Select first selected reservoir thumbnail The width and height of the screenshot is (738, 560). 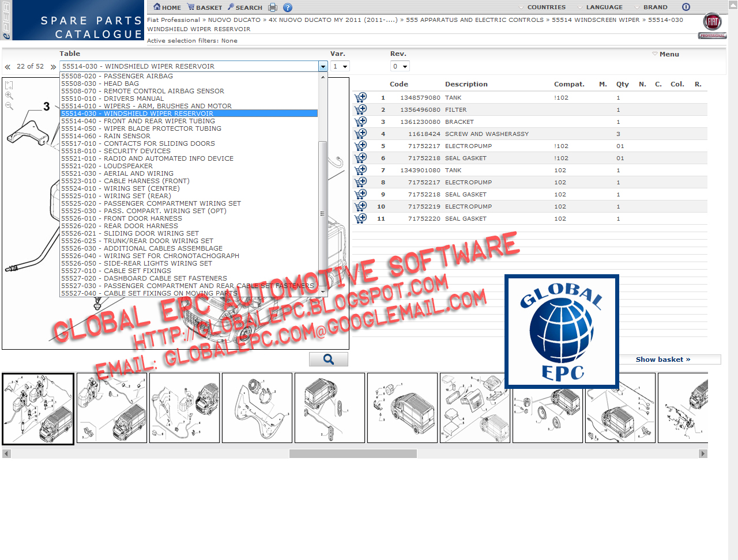point(38,409)
